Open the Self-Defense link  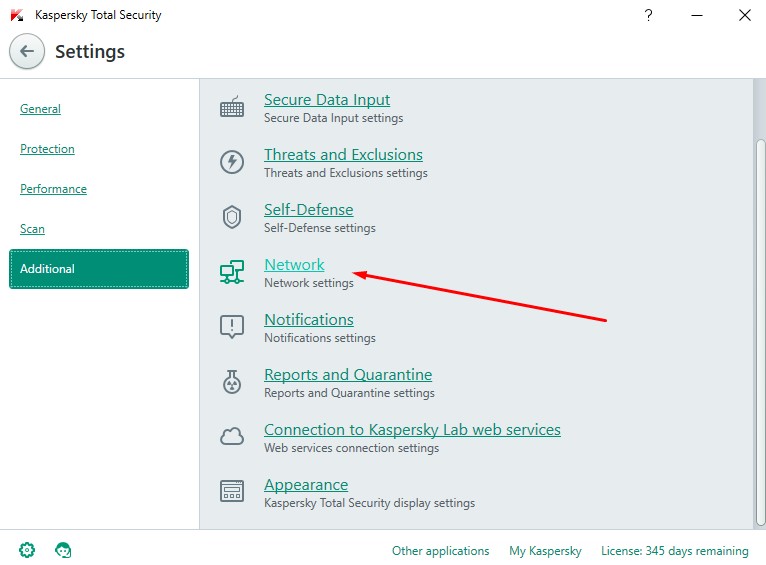coord(309,210)
